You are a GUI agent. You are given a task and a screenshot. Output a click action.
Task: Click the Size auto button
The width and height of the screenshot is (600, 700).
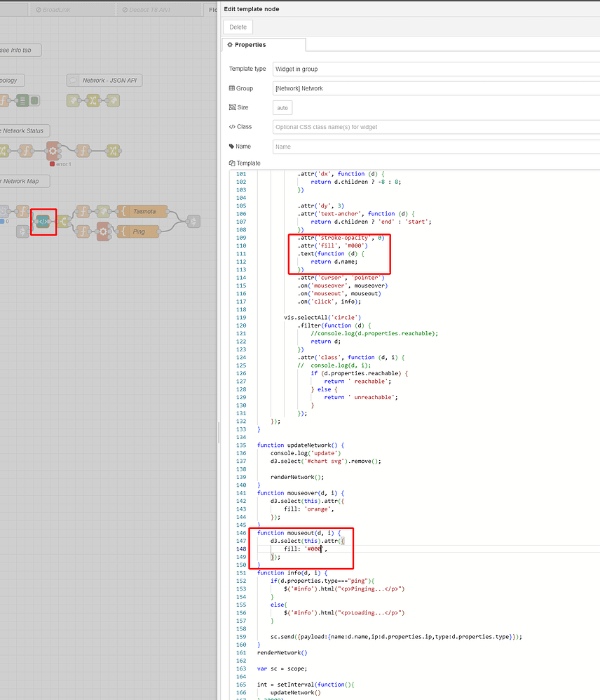tap(282, 108)
